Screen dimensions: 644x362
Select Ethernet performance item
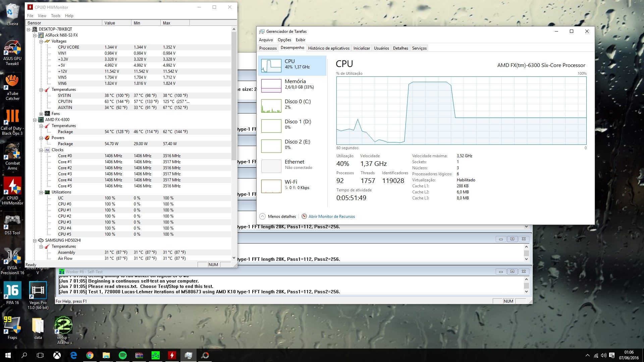click(292, 166)
